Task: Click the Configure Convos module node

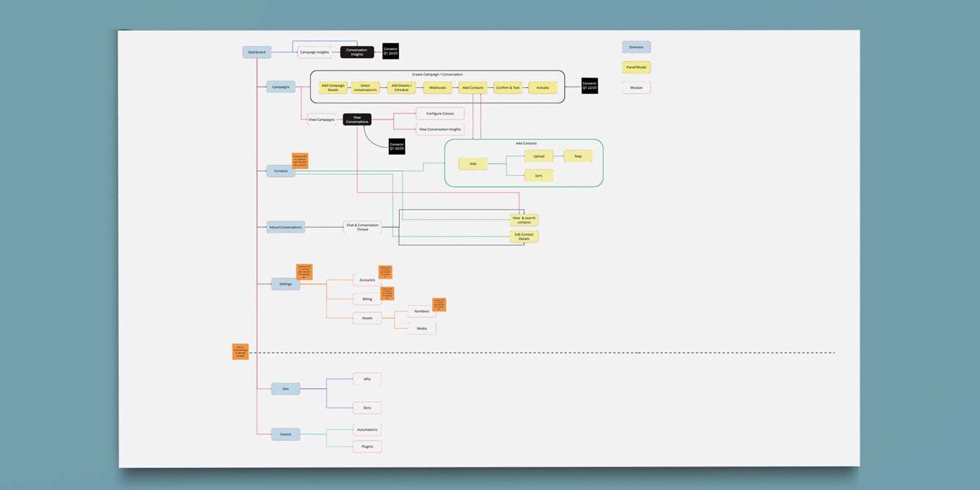Action: (x=440, y=114)
